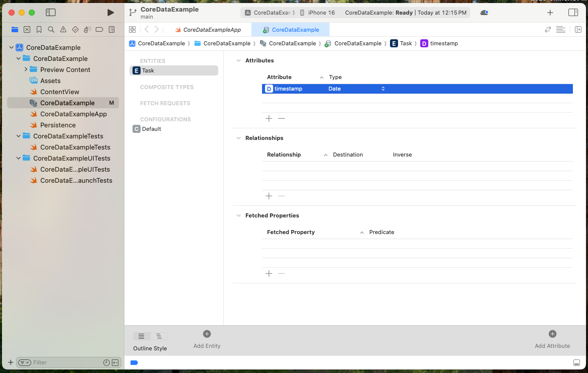The width and height of the screenshot is (588, 373).
Task: Open the main branch selector
Action: pyautogui.click(x=147, y=17)
